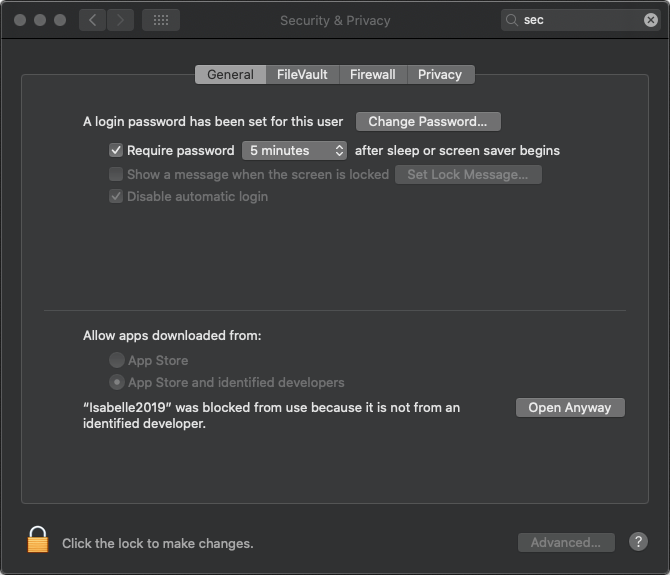This screenshot has width=670, height=575.
Task: Show all preferences grid icon
Action: pyautogui.click(x=161, y=20)
